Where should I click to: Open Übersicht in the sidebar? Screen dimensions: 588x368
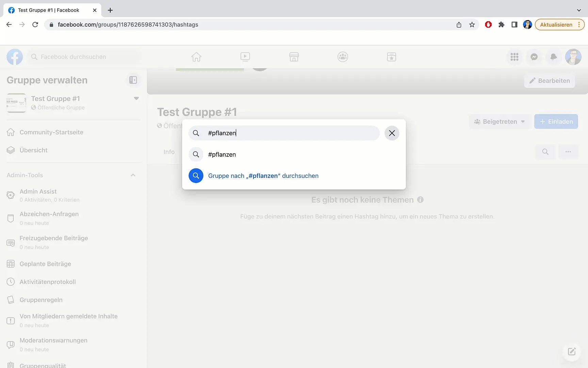coord(73,150)
